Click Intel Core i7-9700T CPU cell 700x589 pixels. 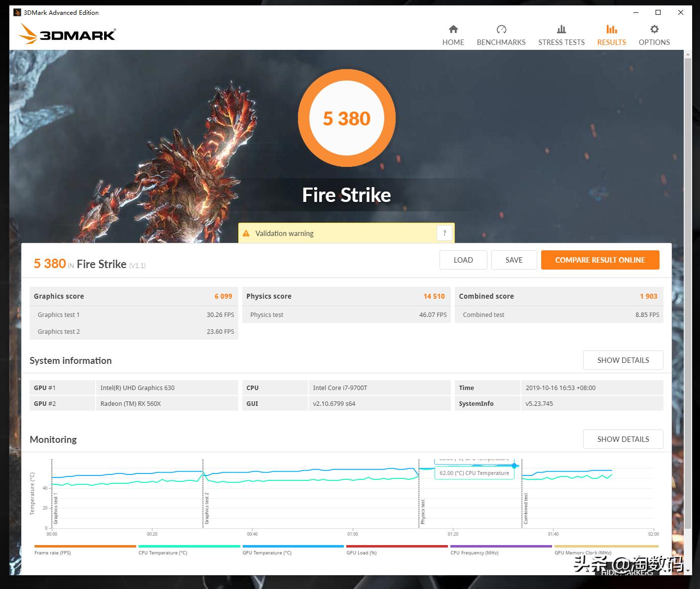[x=379, y=388]
